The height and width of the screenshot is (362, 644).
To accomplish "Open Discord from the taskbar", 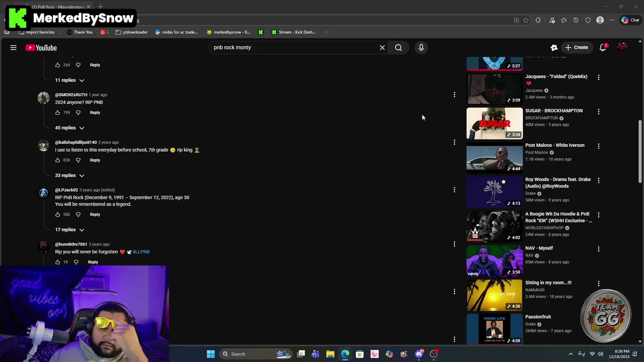I will 419,354.
